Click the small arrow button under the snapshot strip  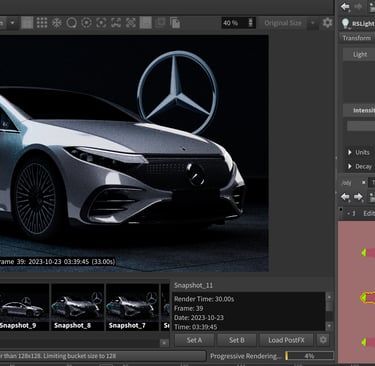[x=164, y=343]
